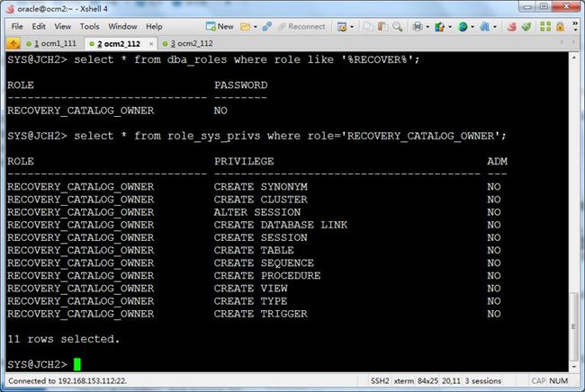Click the 'PRIVILEGE' column header
This screenshot has width=585, height=392.
(x=244, y=161)
